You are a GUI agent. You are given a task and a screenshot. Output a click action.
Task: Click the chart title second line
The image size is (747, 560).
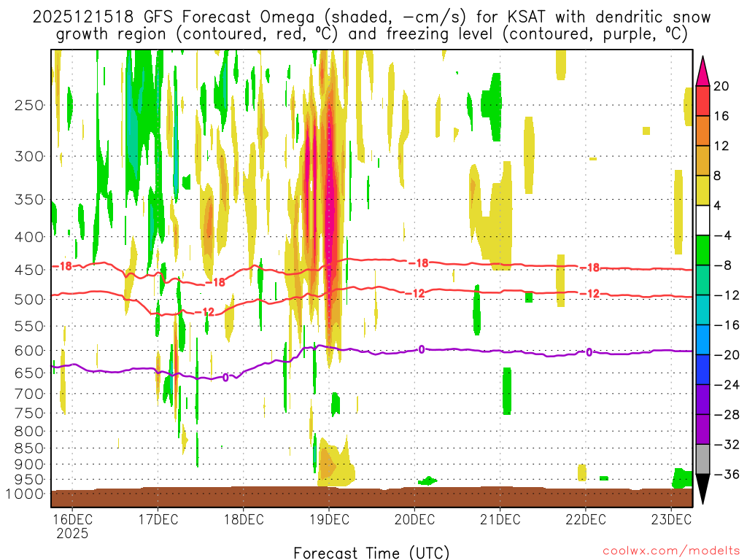[x=371, y=34]
